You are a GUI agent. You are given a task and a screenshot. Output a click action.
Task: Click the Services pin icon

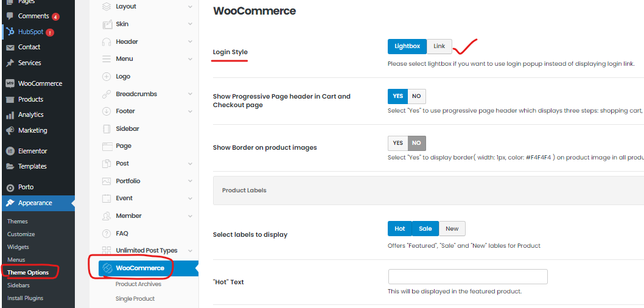(10, 63)
